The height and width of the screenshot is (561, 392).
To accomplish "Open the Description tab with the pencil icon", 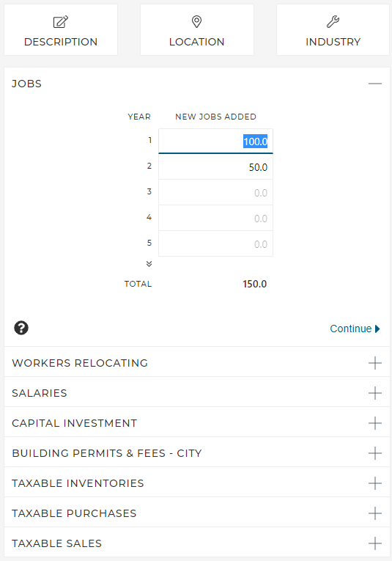I will point(61,29).
